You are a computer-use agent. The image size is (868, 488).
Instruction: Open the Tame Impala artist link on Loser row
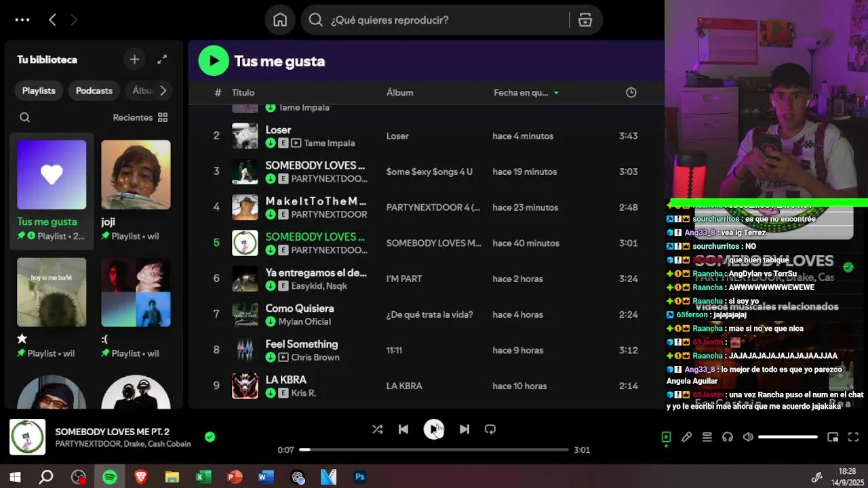click(x=329, y=143)
